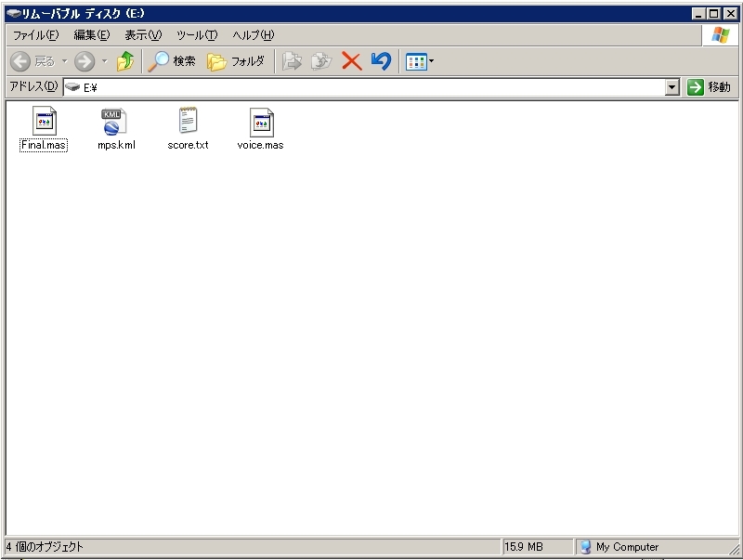Click the window resize grip

[x=734, y=549]
